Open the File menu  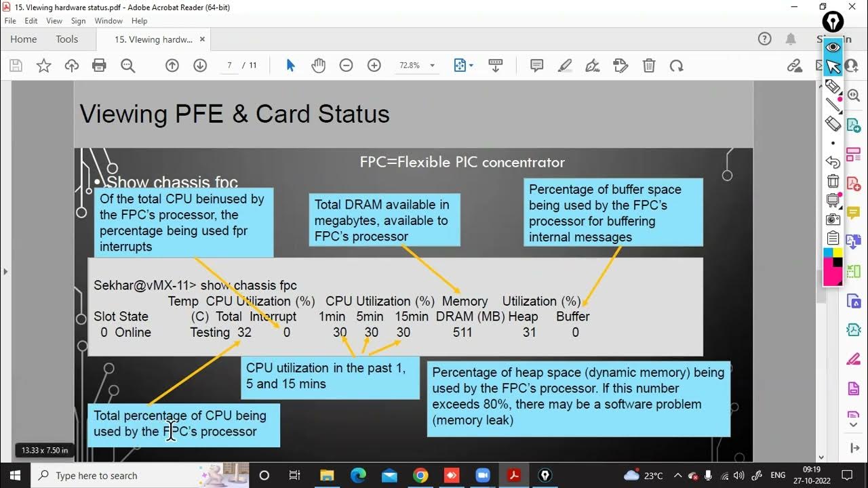10,21
